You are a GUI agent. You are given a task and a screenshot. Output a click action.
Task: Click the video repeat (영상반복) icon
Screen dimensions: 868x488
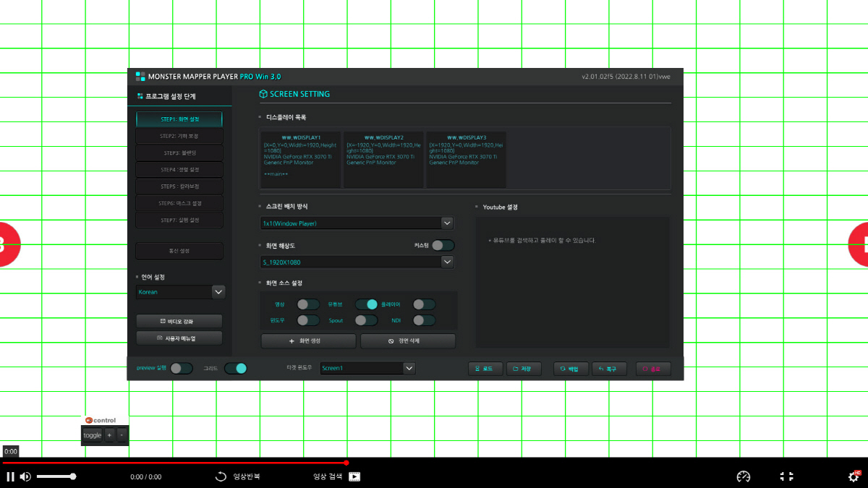pyautogui.click(x=221, y=476)
